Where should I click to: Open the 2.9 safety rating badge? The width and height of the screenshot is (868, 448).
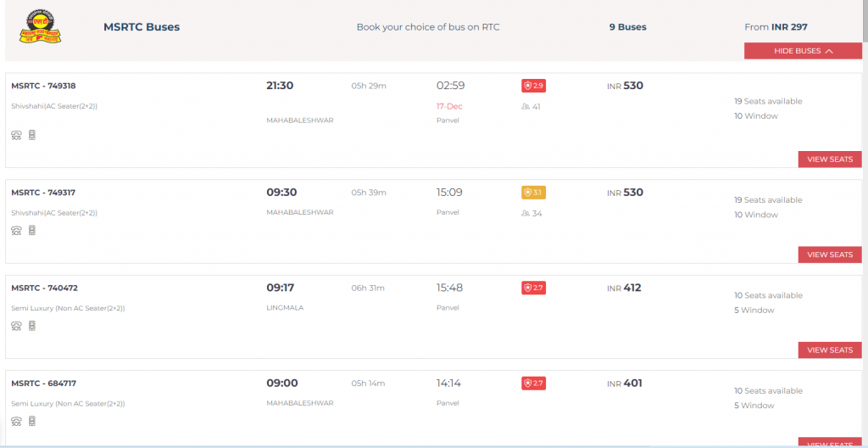(534, 86)
